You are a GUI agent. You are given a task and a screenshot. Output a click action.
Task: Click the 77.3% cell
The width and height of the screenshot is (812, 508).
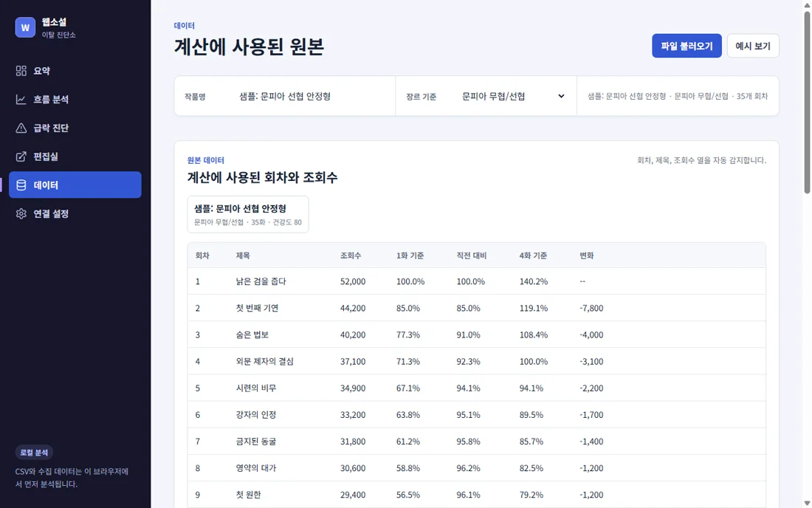point(408,334)
